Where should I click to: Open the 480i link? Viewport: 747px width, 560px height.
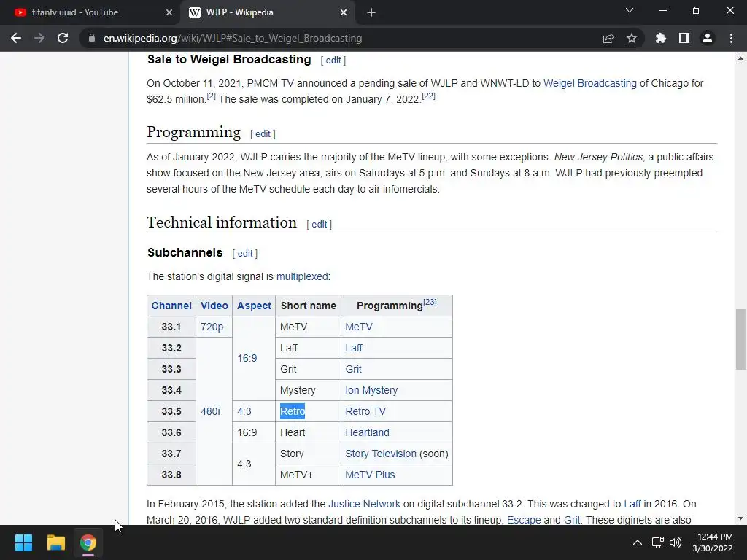pyautogui.click(x=210, y=411)
